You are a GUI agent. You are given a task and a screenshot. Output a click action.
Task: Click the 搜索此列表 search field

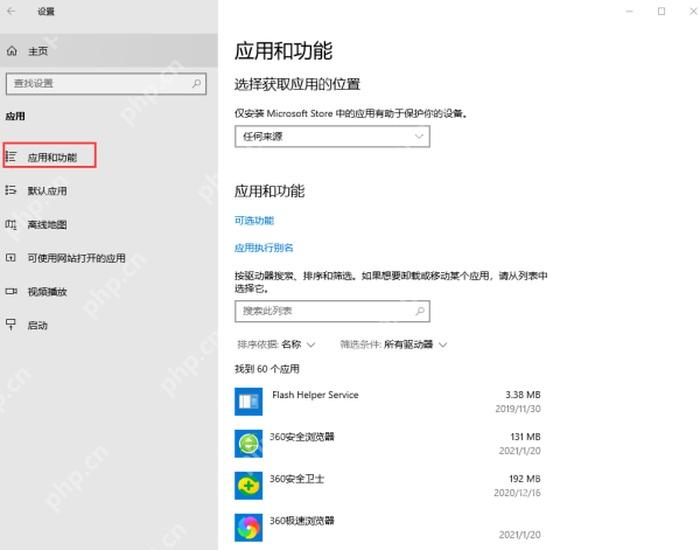(332, 311)
